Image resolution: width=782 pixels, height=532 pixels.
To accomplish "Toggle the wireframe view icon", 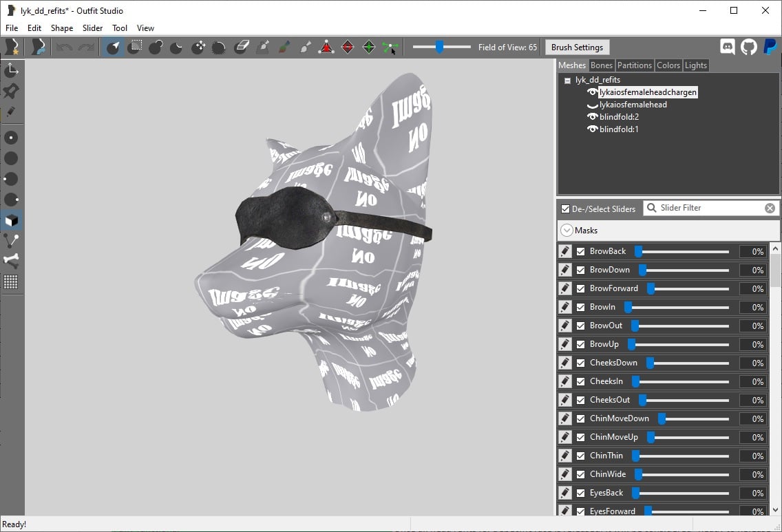I will click(x=12, y=241).
